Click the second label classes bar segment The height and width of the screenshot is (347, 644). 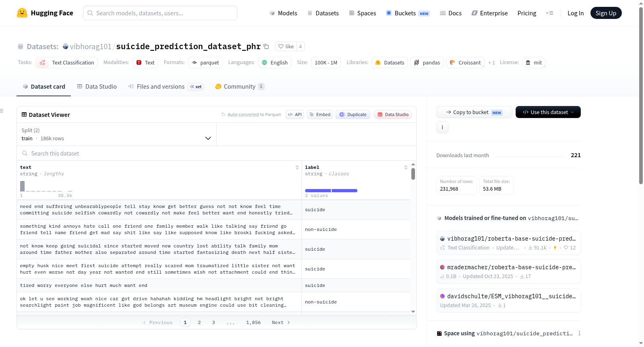tap(345, 191)
